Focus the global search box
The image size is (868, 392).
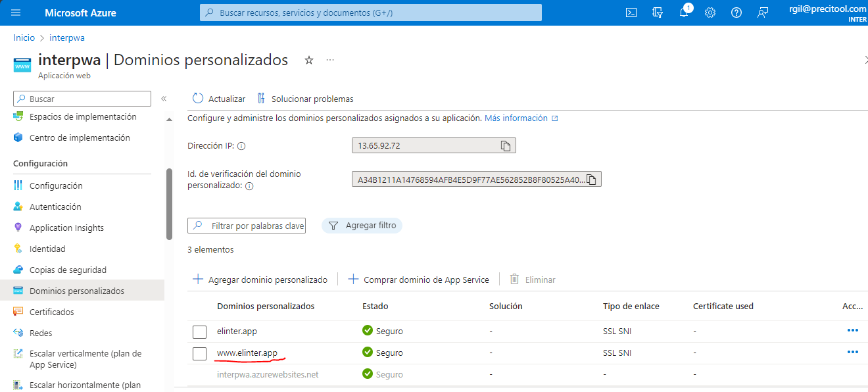tap(371, 12)
